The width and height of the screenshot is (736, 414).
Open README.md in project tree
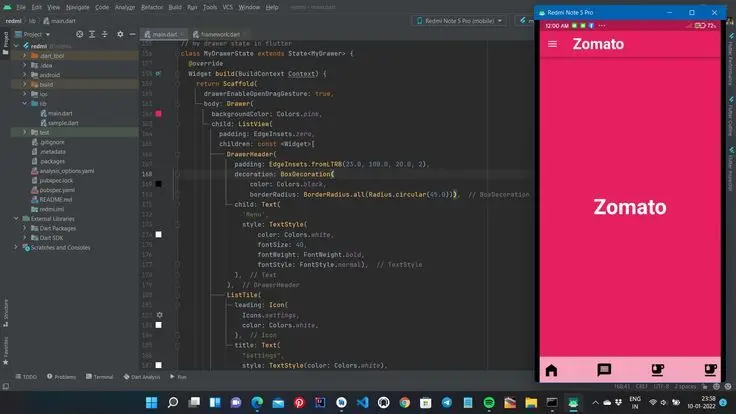(55, 199)
